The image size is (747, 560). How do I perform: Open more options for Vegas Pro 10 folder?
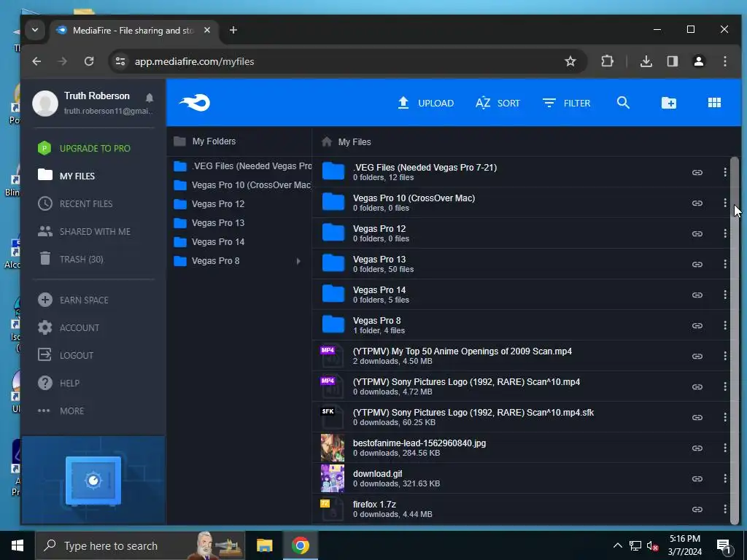[725, 203]
